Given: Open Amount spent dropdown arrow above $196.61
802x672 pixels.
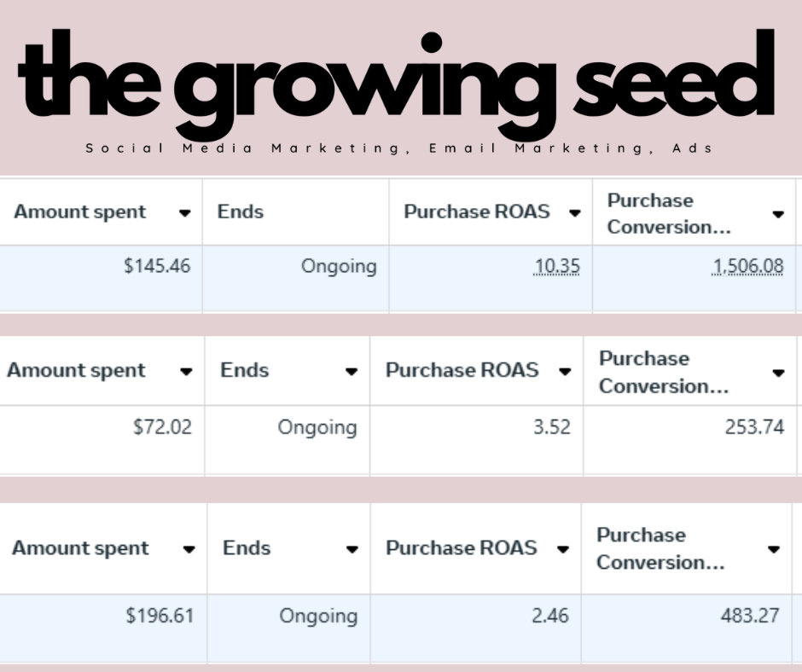Looking at the screenshot, I should [189, 549].
